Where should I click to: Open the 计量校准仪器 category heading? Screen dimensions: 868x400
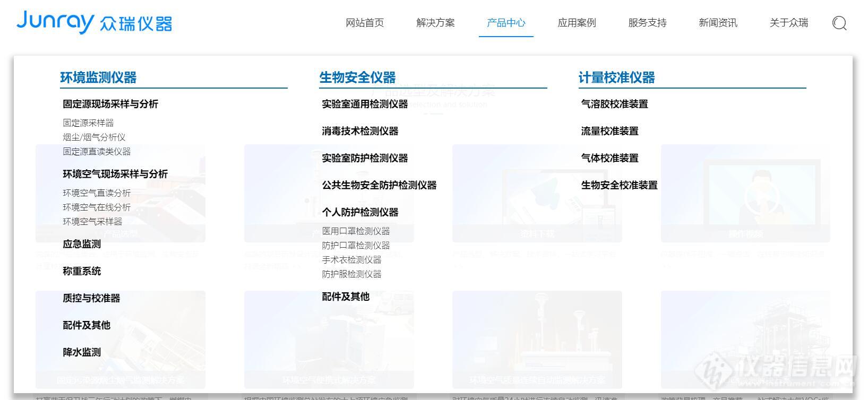(x=616, y=77)
